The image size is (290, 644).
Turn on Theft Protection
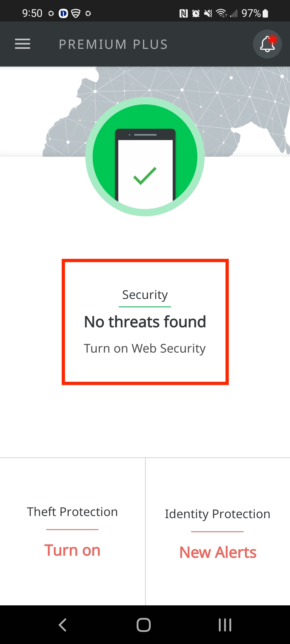(x=73, y=550)
